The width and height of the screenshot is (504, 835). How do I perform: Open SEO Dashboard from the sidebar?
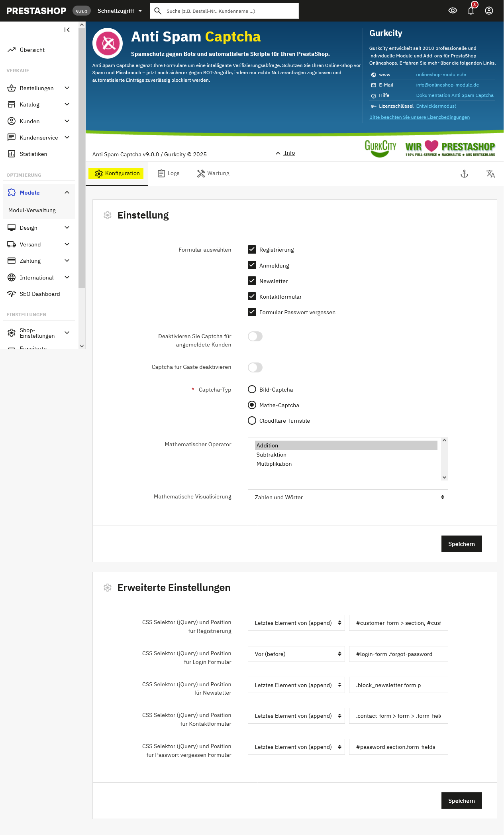point(39,294)
